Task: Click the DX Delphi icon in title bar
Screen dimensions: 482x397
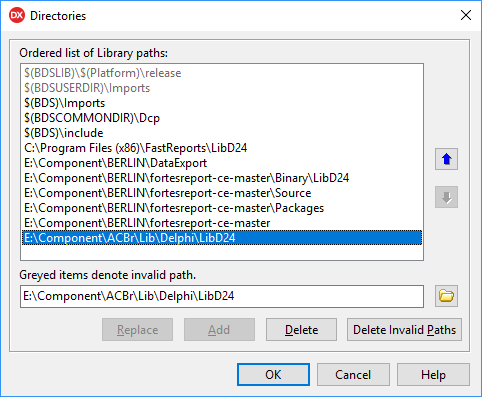Action: [17, 16]
